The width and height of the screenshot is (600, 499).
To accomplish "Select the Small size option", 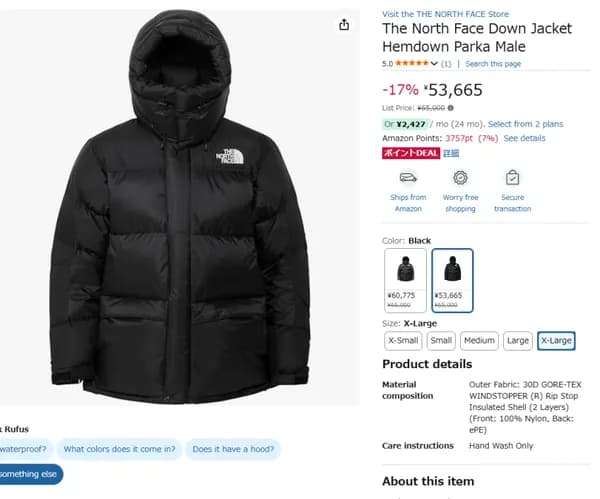I will coord(441,341).
